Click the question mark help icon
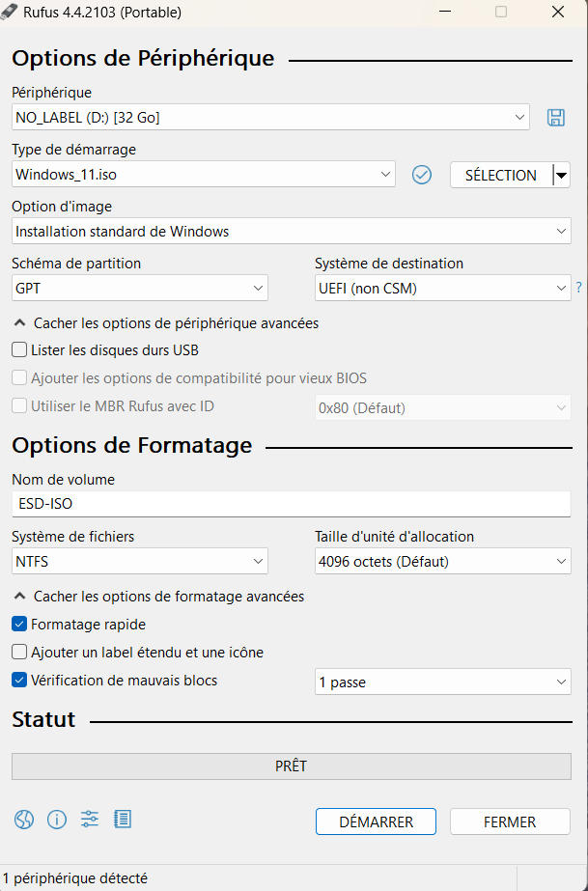Screen dimensions: 588x891 tap(579, 288)
